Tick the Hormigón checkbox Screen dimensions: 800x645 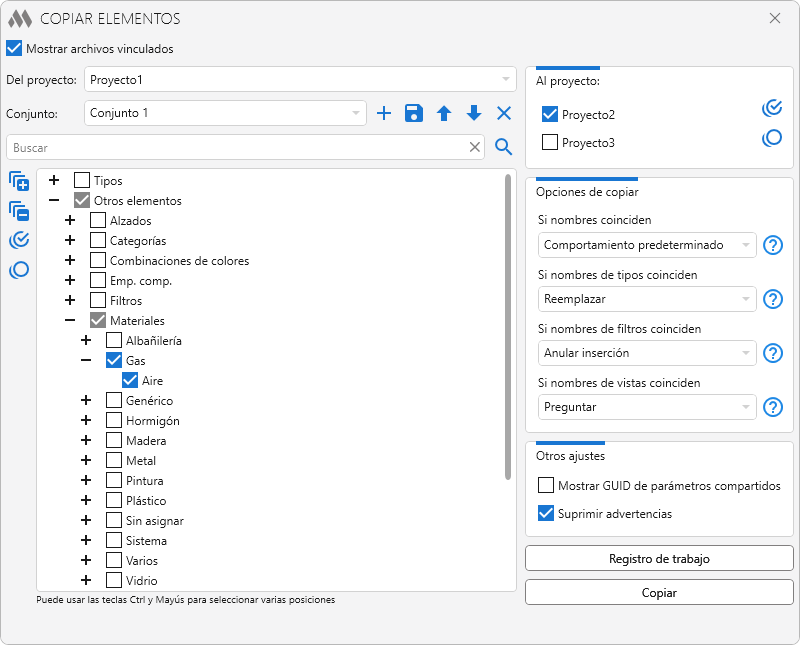pos(114,420)
